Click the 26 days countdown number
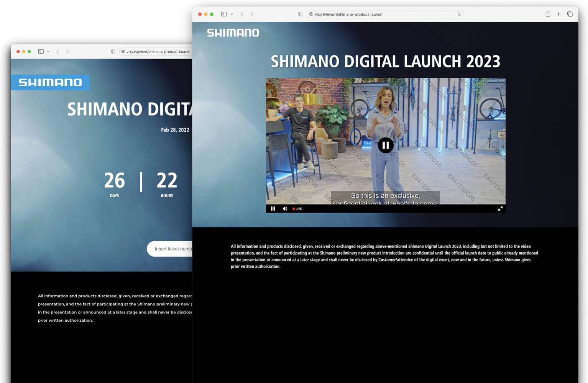This screenshot has width=588, height=383. pos(115,180)
